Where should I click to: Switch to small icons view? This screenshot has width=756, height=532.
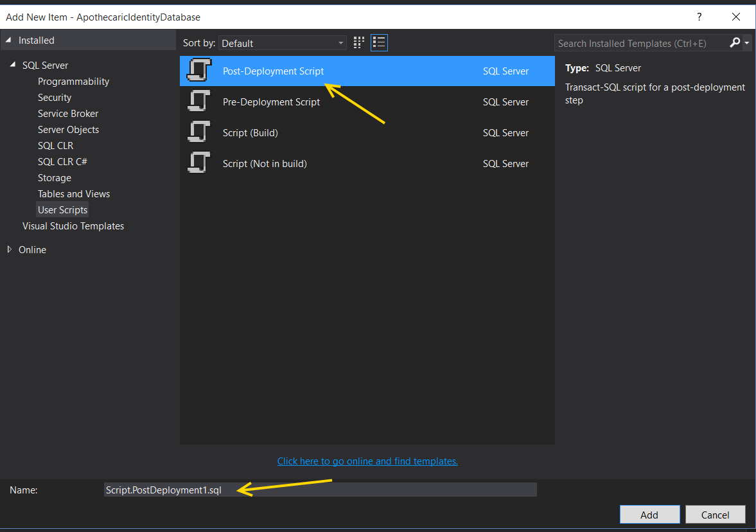click(359, 43)
